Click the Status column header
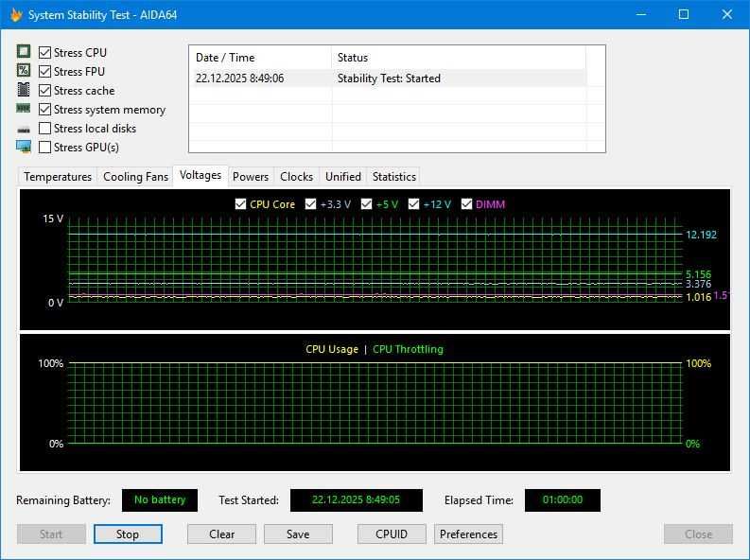This screenshot has width=750, height=560. click(x=458, y=58)
